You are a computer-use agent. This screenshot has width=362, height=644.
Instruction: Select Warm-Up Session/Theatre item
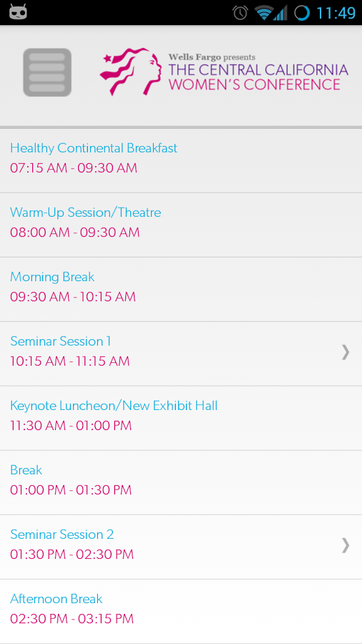tap(181, 225)
